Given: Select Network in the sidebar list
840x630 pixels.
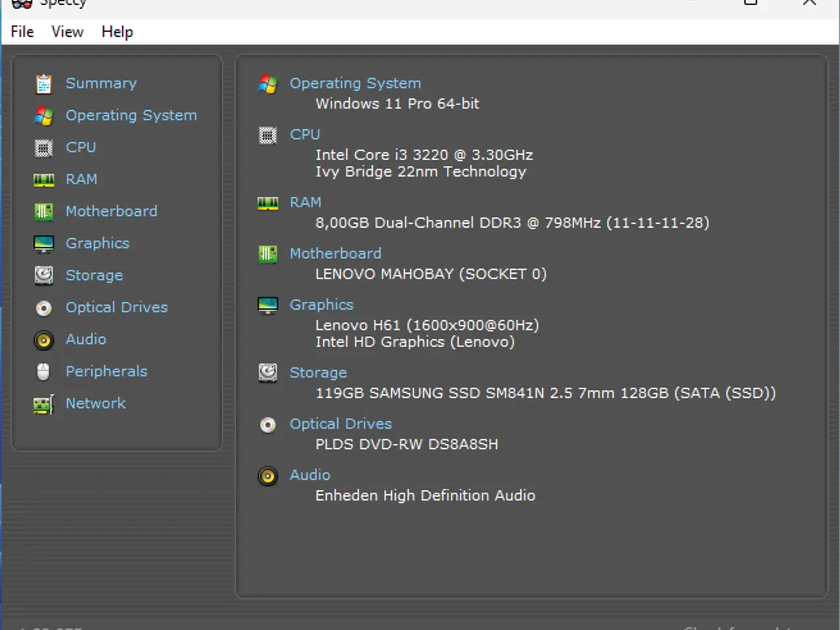Looking at the screenshot, I should [96, 403].
